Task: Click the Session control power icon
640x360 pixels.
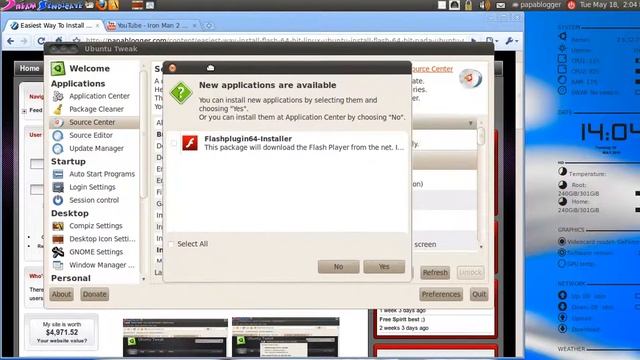Action: point(58,200)
